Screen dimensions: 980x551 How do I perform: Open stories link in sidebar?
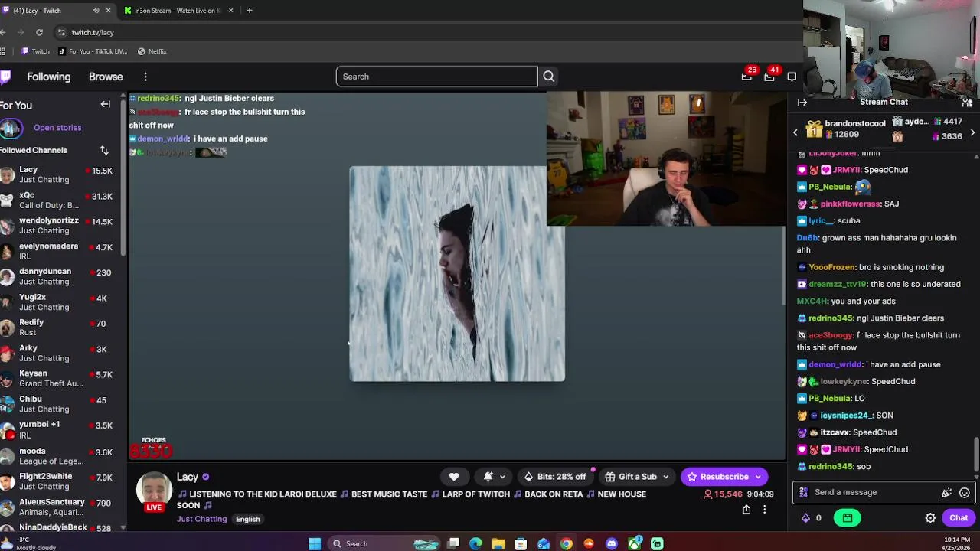click(57, 128)
